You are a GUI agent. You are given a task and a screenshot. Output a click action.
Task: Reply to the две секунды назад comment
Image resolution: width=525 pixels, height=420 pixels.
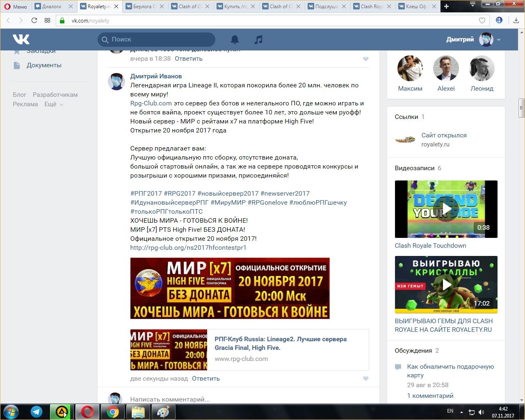205,379
